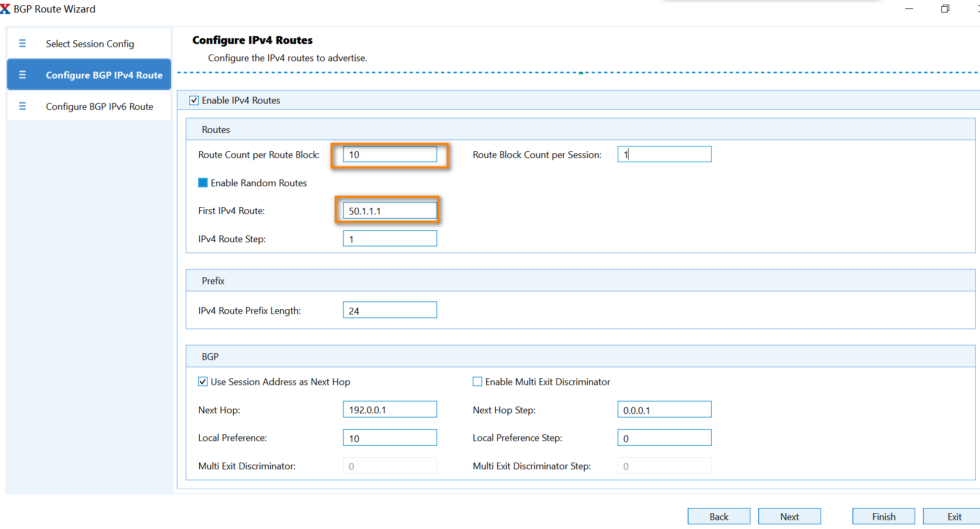The height and width of the screenshot is (529, 980).
Task: Click the BGP section header
Action: (580, 356)
